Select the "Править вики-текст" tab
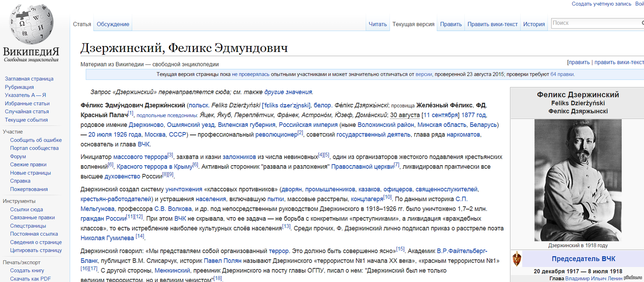This screenshot has height=282, width=644. tap(492, 24)
